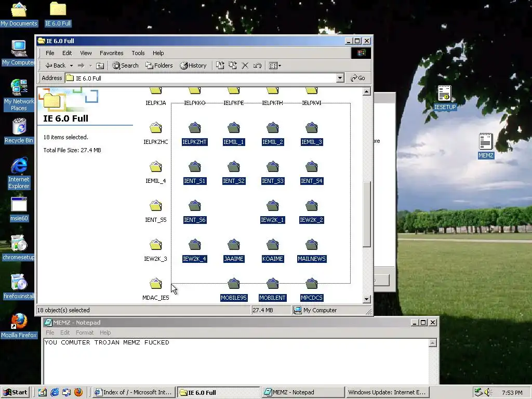Open the Search pane
Viewport: 532px width, 399px height.
[126, 65]
